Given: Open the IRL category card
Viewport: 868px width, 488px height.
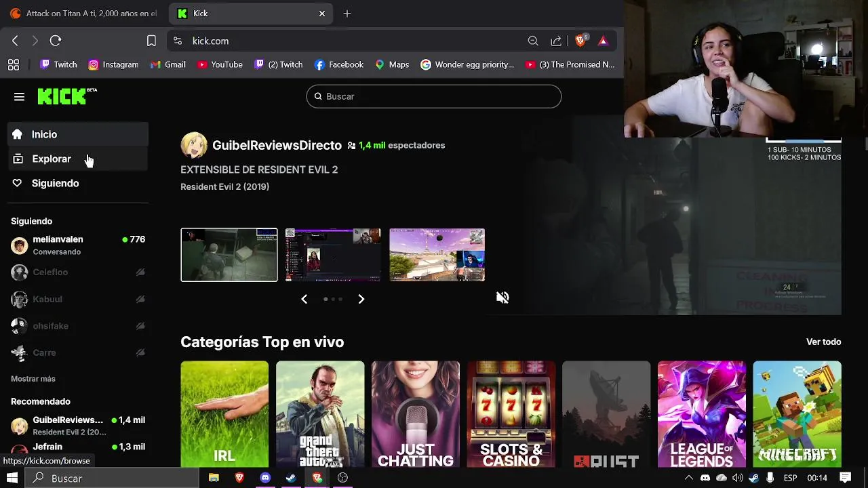Looking at the screenshot, I should (224, 414).
